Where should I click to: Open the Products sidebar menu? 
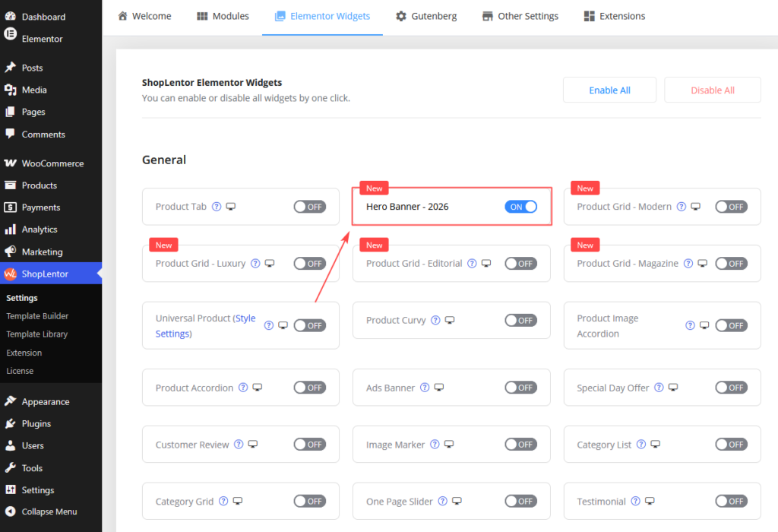(x=51, y=185)
